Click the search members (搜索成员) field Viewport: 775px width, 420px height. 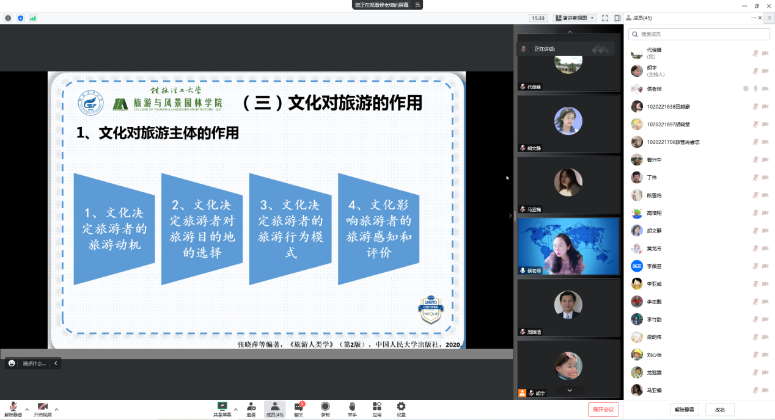click(695, 33)
